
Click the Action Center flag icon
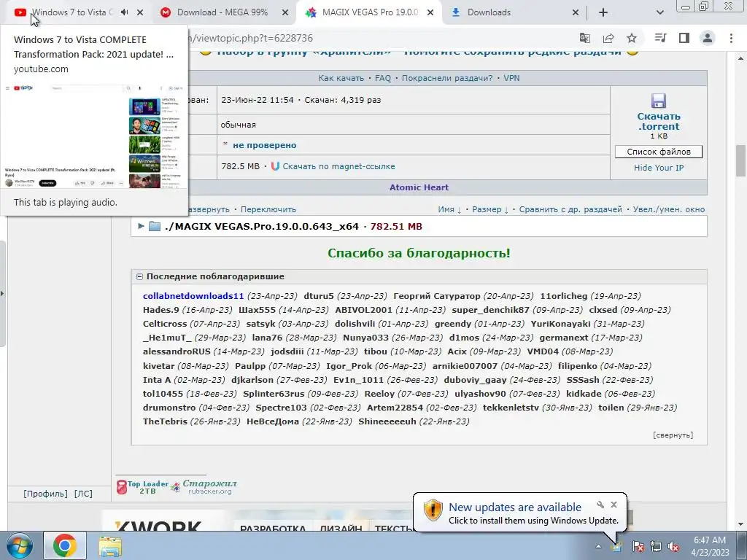pos(638,546)
